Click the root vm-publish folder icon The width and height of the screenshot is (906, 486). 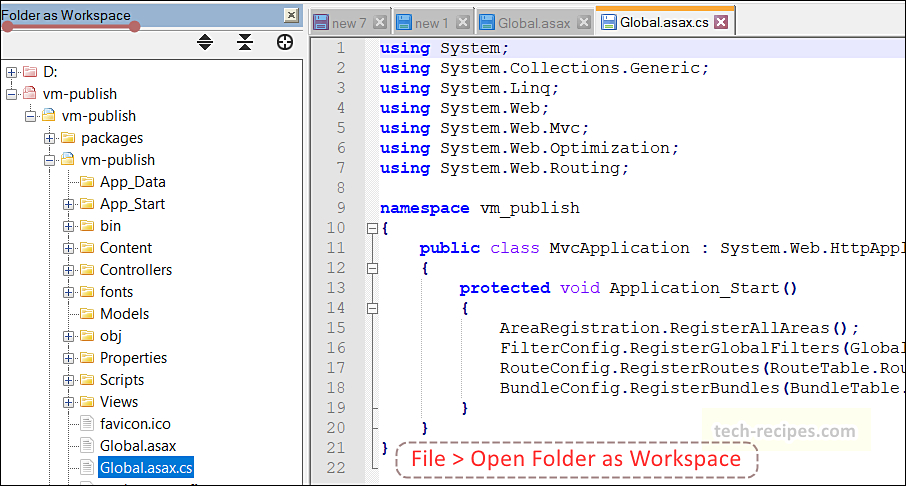pos(30,94)
